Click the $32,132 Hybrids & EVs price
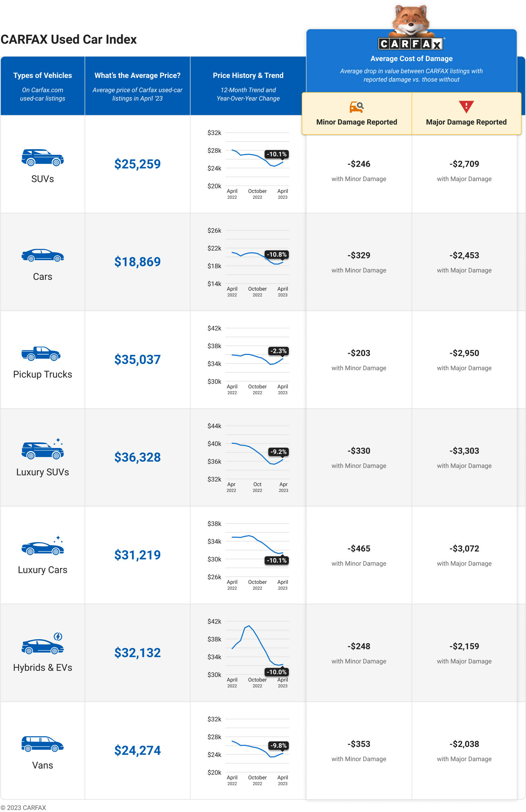The image size is (526, 812). click(x=137, y=653)
